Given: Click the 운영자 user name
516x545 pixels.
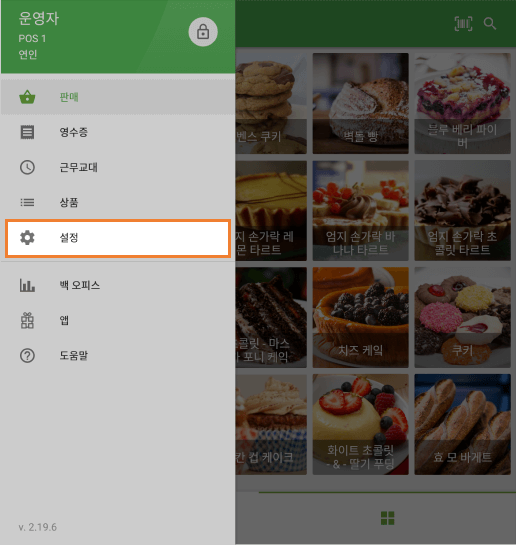Looking at the screenshot, I should pyautogui.click(x=39, y=18).
